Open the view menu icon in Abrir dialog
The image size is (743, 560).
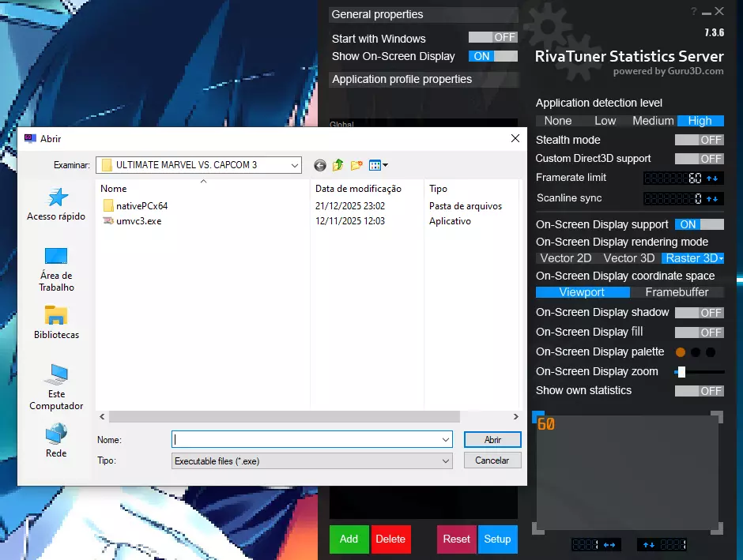coord(378,165)
